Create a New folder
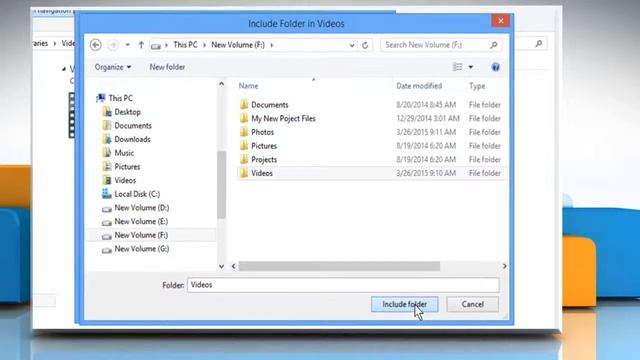 coord(167,67)
